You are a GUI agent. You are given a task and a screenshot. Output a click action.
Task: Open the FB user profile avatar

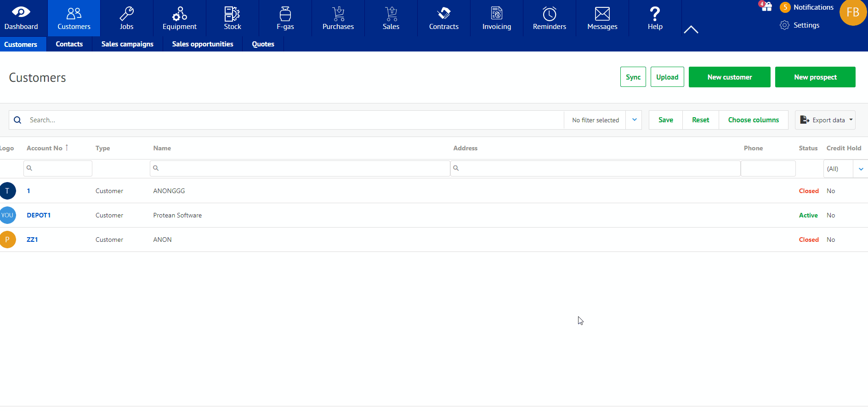pyautogui.click(x=853, y=12)
